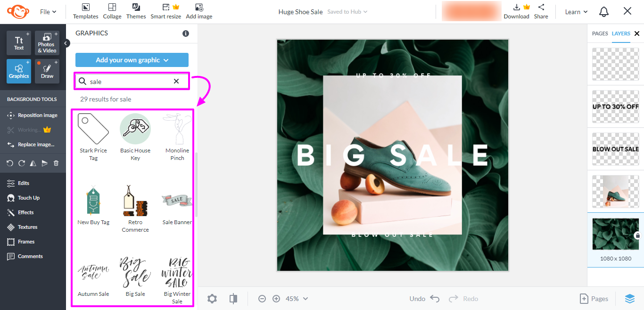Image resolution: width=644 pixels, height=310 pixels.
Task: Switch to the Pages tab
Action: [x=600, y=34]
